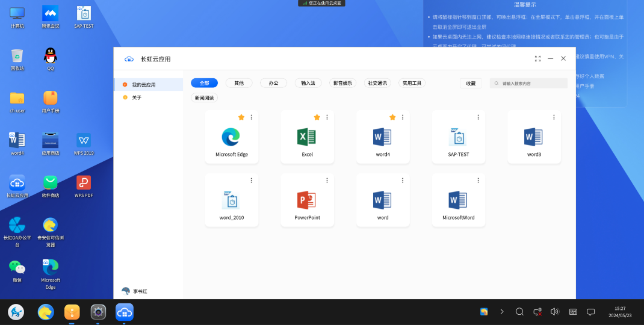Screen dimensions: 644x325
Task: Open the start menu in the taskbar
Action: pyautogui.click(x=16, y=312)
